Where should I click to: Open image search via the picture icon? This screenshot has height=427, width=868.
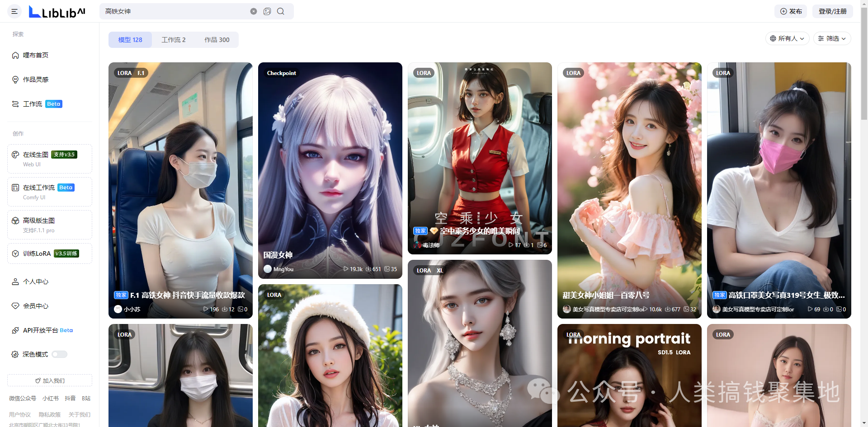click(x=267, y=11)
